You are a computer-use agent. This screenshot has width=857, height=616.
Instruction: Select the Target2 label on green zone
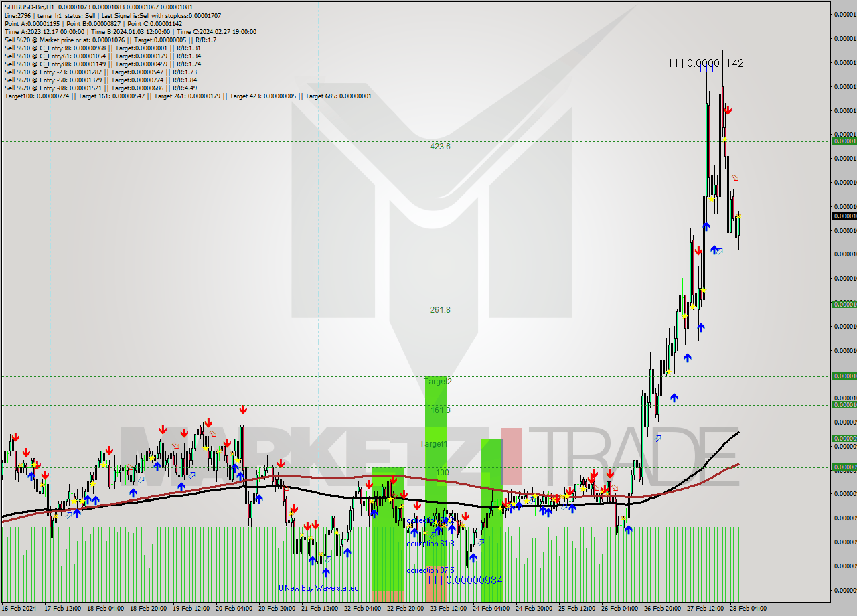tap(438, 381)
